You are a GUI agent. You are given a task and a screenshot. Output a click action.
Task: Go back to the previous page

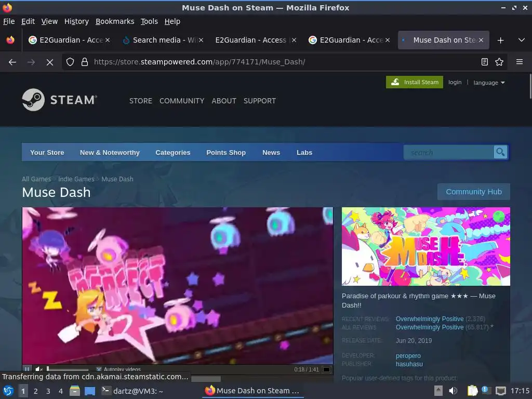click(12, 62)
